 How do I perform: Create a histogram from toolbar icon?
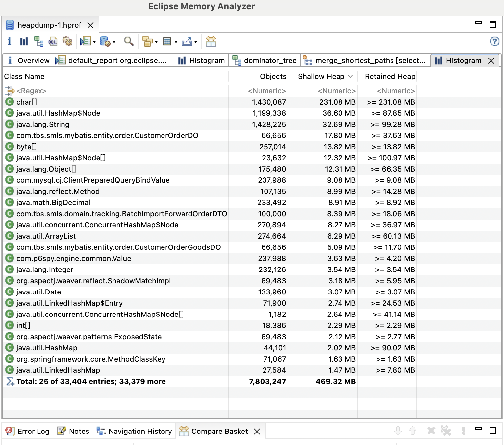(x=24, y=41)
